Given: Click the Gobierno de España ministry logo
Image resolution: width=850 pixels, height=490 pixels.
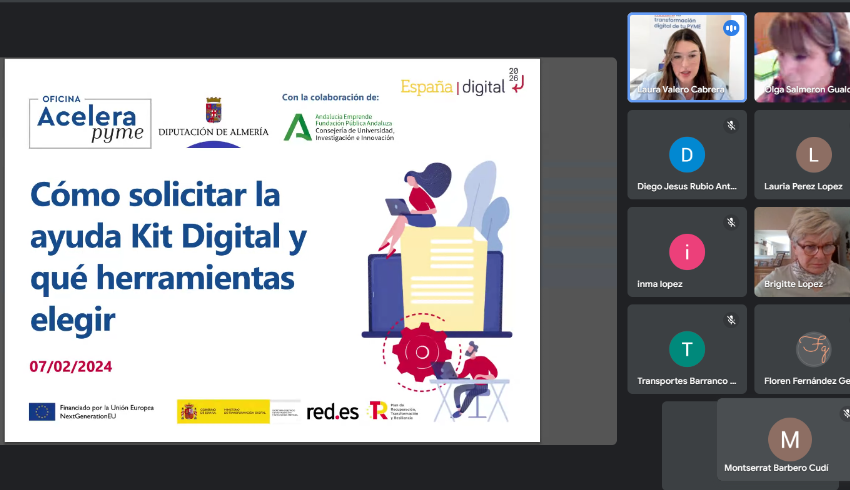Looking at the screenshot, I should click(238, 412).
